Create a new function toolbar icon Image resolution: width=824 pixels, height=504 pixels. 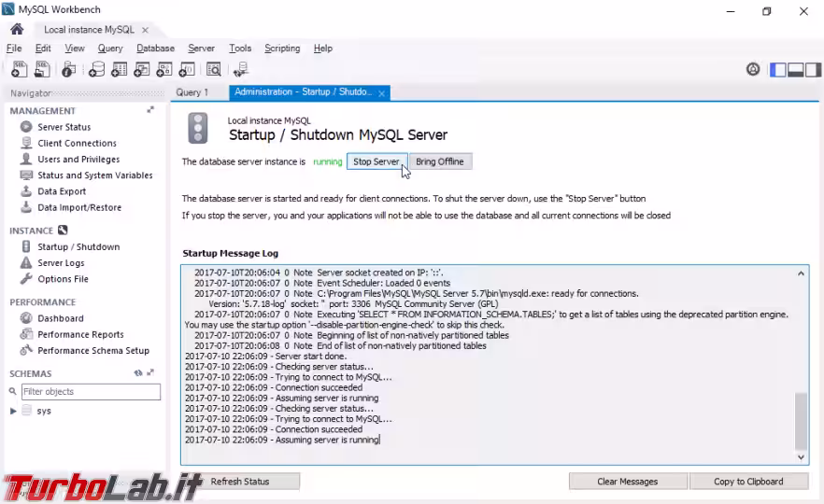point(187,69)
